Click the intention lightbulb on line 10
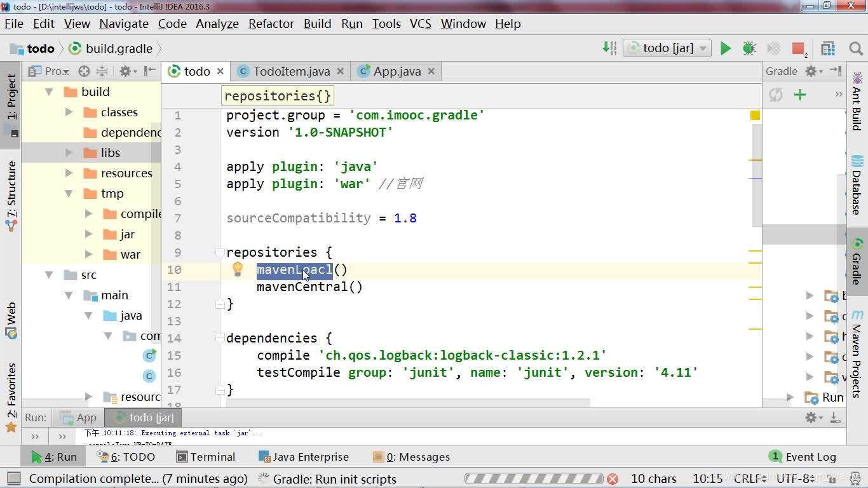The width and height of the screenshot is (868, 488). click(238, 269)
